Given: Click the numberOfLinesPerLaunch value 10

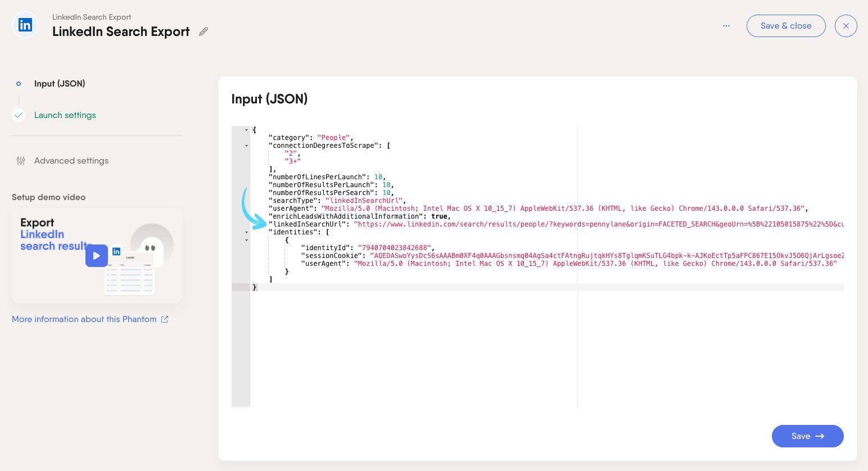Looking at the screenshot, I should [x=378, y=177].
